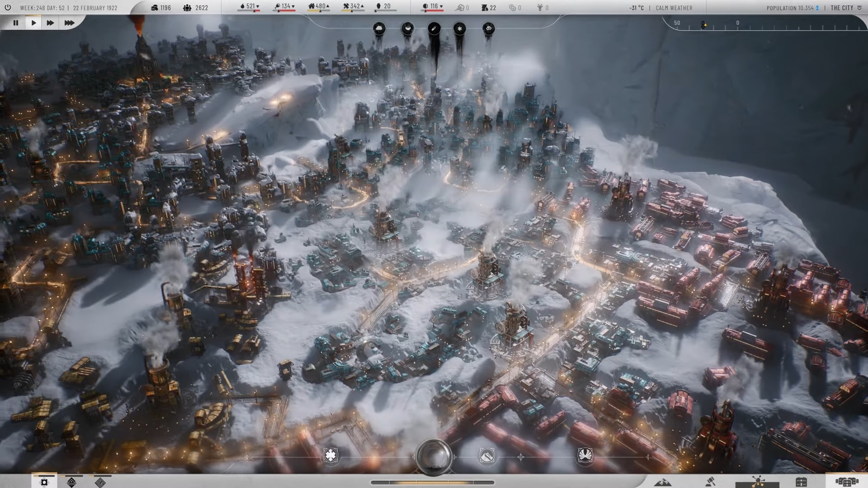The image size is (868, 488).
Task: Open the squalor mask problem icon
Action: click(488, 29)
